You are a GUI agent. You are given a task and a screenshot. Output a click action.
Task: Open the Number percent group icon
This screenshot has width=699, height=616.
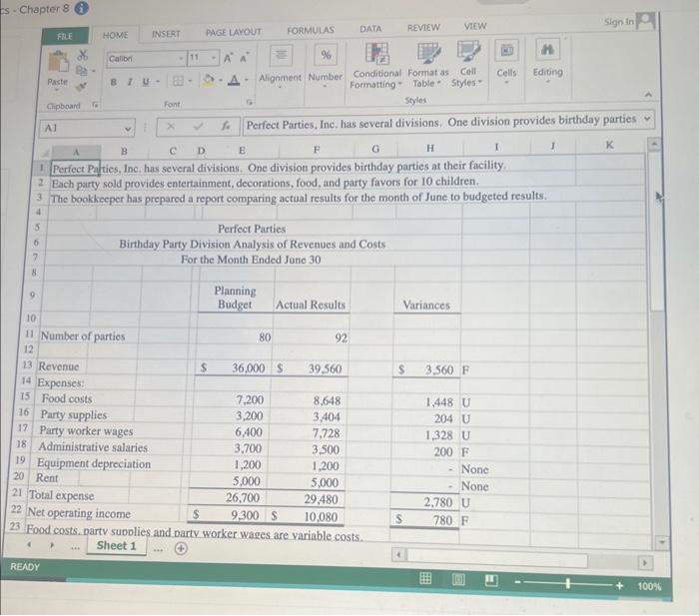326,55
